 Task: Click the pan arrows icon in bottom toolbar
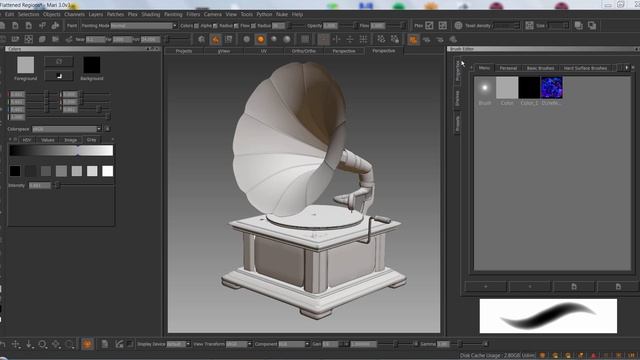point(16,344)
